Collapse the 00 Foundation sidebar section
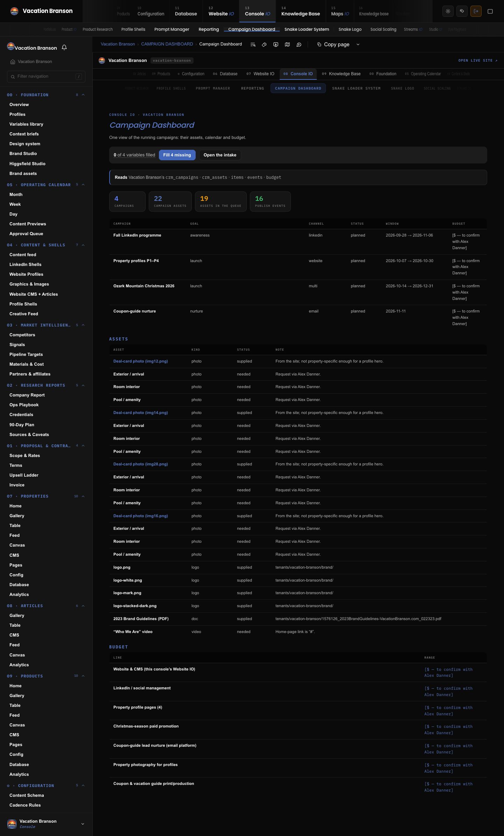The width and height of the screenshot is (504, 836). (x=83, y=95)
